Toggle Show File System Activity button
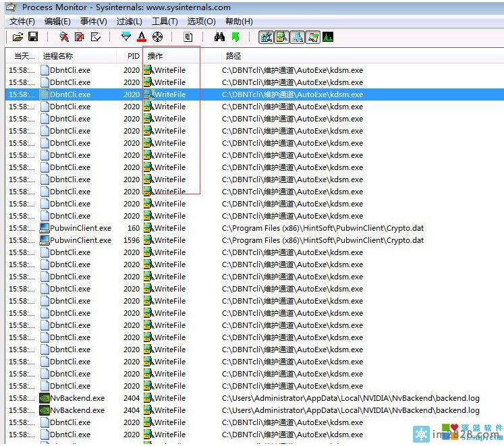Image resolution: width=504 pixels, height=446 pixels. pos(281,37)
